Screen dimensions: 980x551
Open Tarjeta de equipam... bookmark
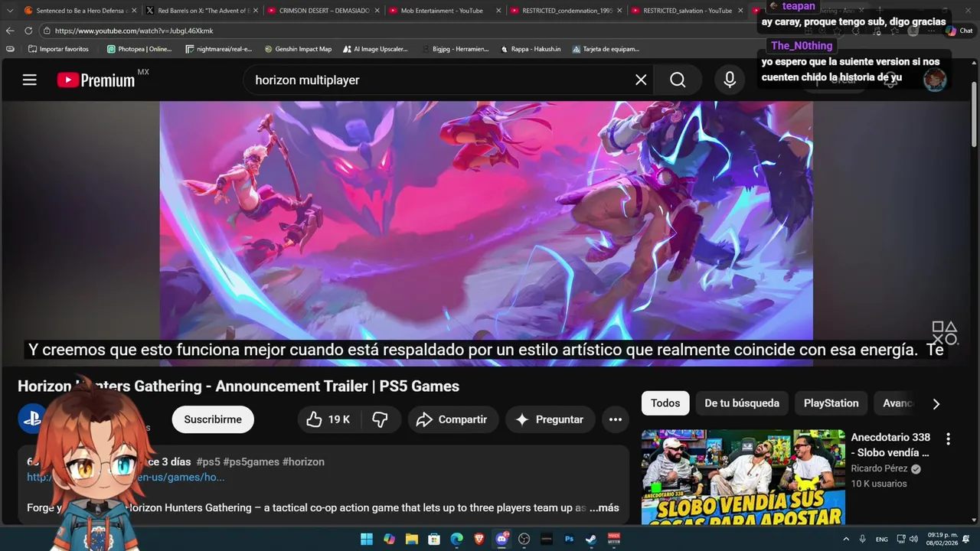click(606, 49)
